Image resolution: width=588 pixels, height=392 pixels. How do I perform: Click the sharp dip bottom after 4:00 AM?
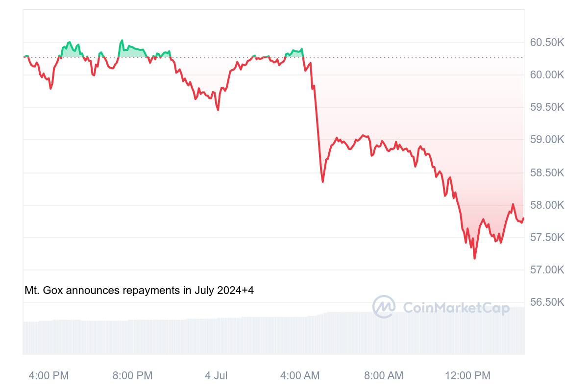[x=322, y=182]
